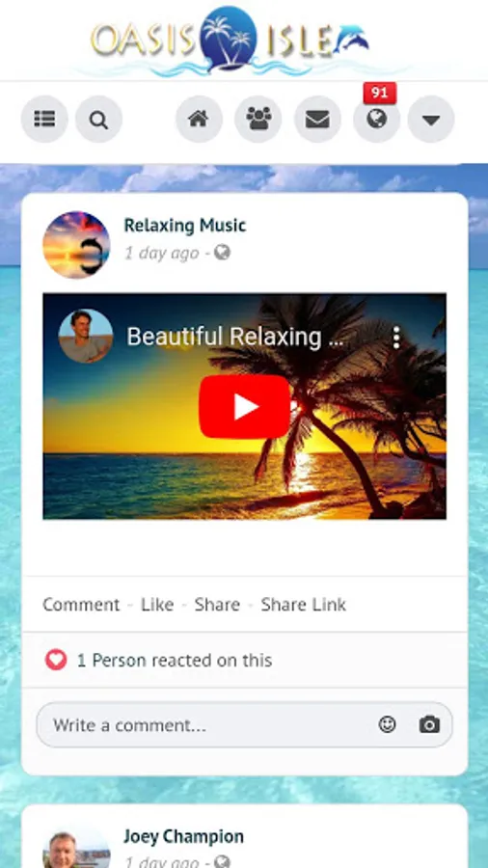
Task: Click Share Link on the post
Action: [304, 605]
